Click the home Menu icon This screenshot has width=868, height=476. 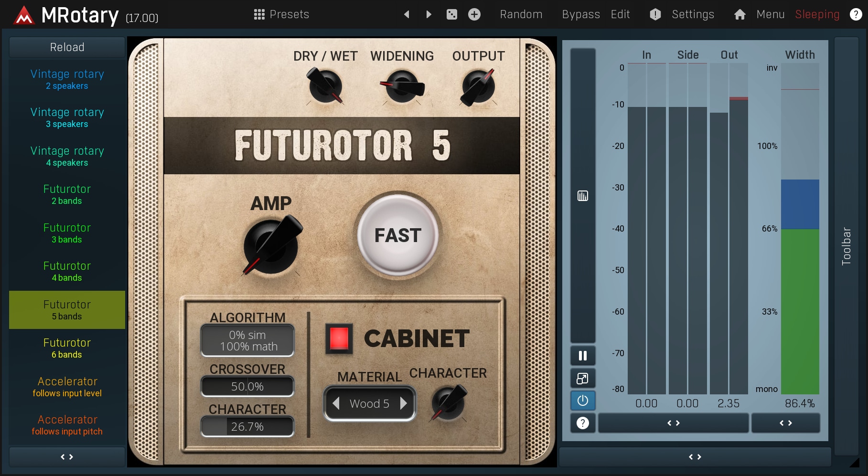tap(739, 14)
